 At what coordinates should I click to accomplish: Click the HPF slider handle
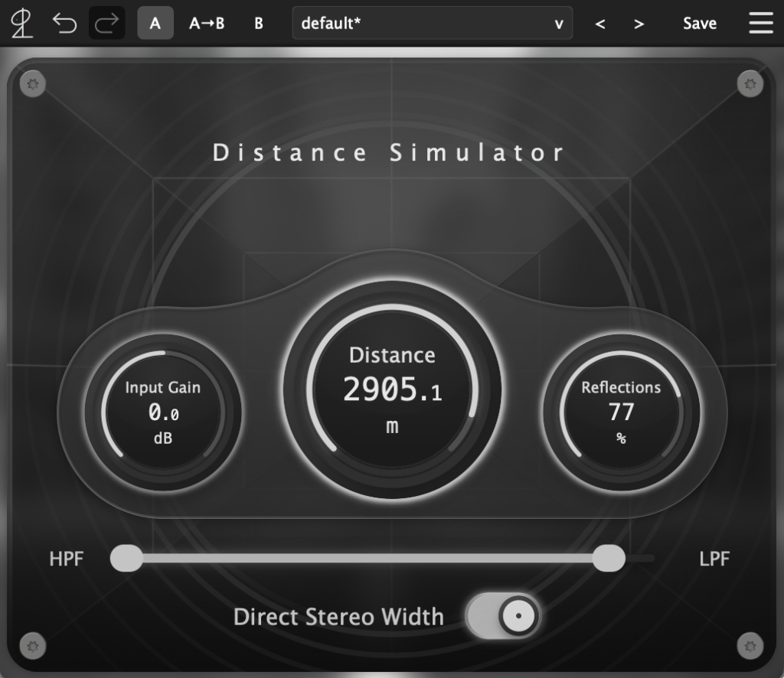click(x=126, y=558)
